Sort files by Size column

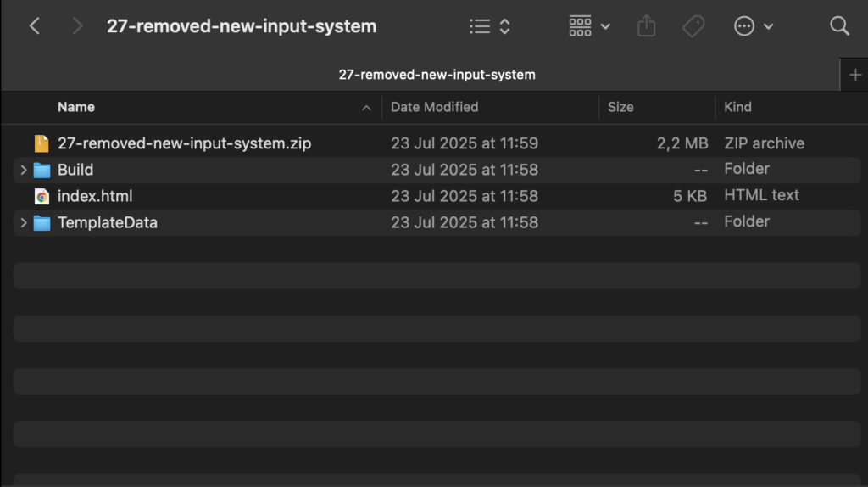[x=620, y=107]
